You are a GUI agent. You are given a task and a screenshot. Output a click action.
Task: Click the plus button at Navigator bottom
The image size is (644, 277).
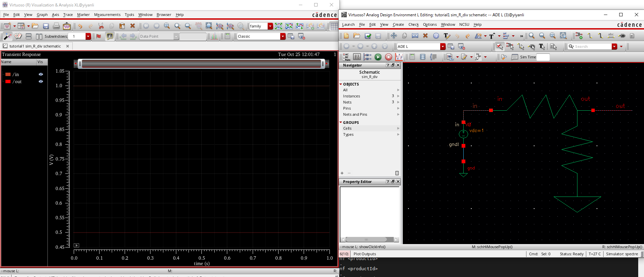coord(342,173)
